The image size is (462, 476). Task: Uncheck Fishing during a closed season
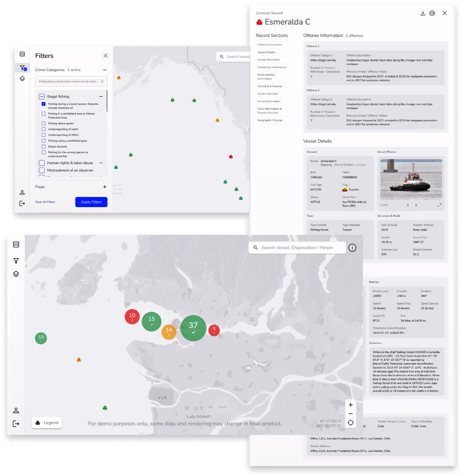43,104
